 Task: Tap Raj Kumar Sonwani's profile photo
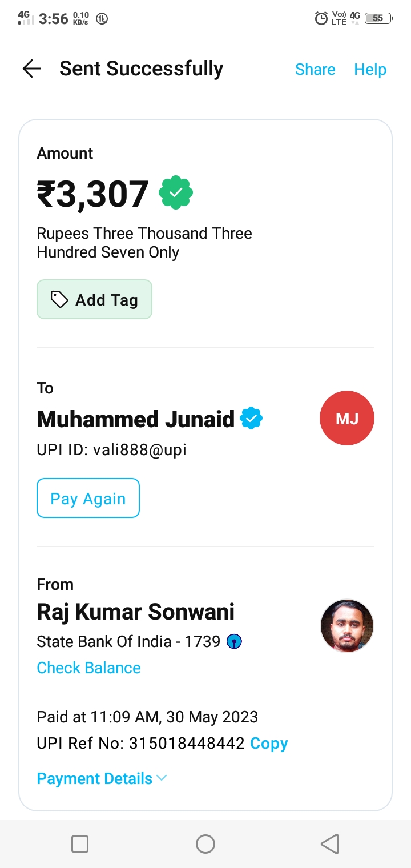[347, 626]
